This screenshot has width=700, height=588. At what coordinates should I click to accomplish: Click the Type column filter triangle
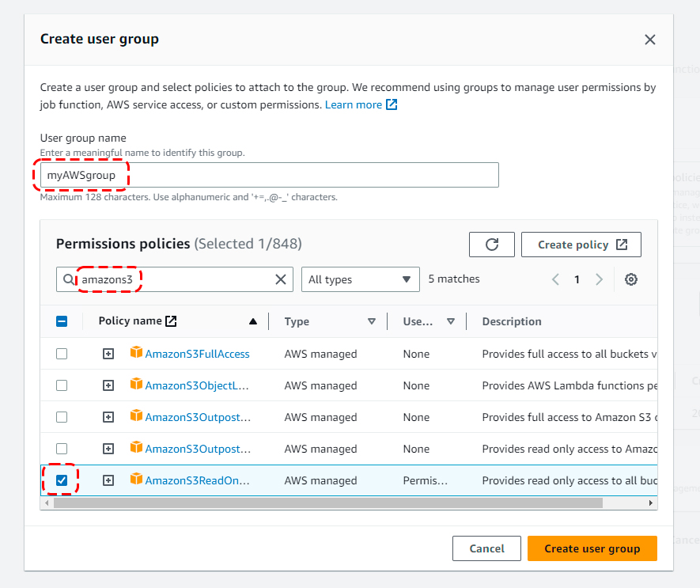[x=371, y=321]
